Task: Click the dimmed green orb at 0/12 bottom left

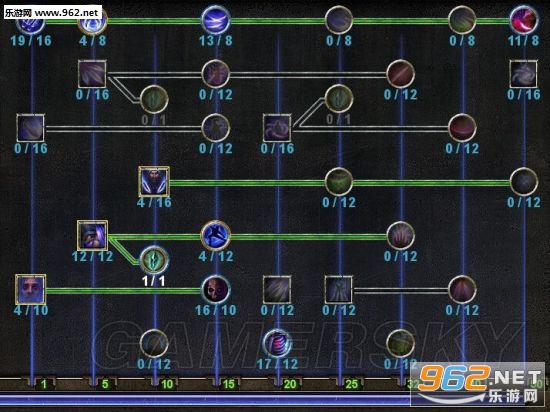Action: 154,343
